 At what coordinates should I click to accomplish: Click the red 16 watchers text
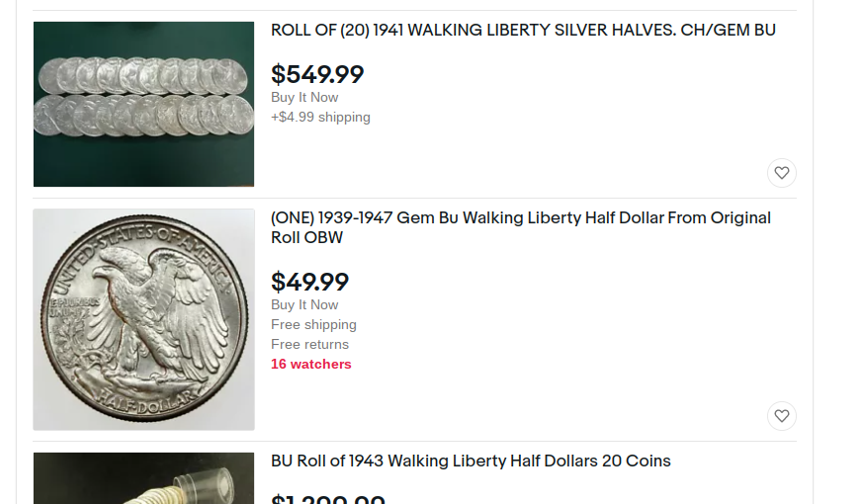point(310,364)
